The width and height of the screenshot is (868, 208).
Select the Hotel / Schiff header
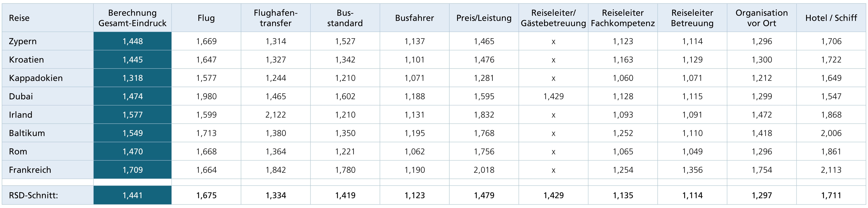831,18
